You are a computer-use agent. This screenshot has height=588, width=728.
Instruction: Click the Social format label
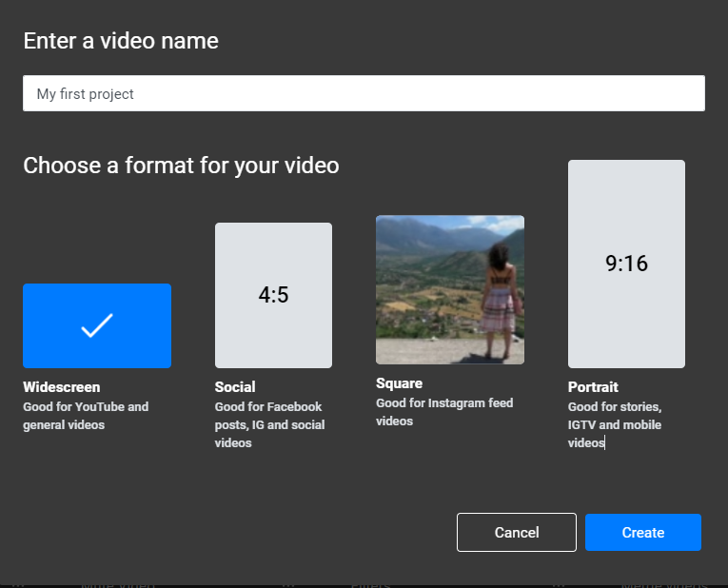point(235,387)
